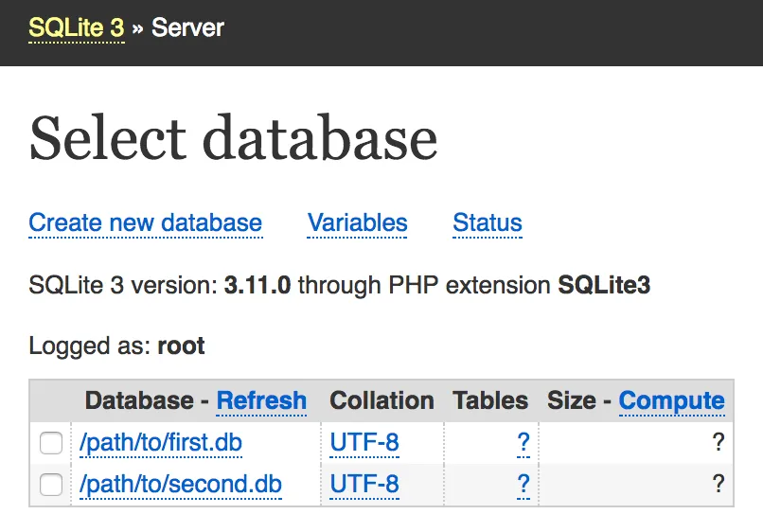
Task: Click Compute in the Size column header
Action: [x=671, y=400]
